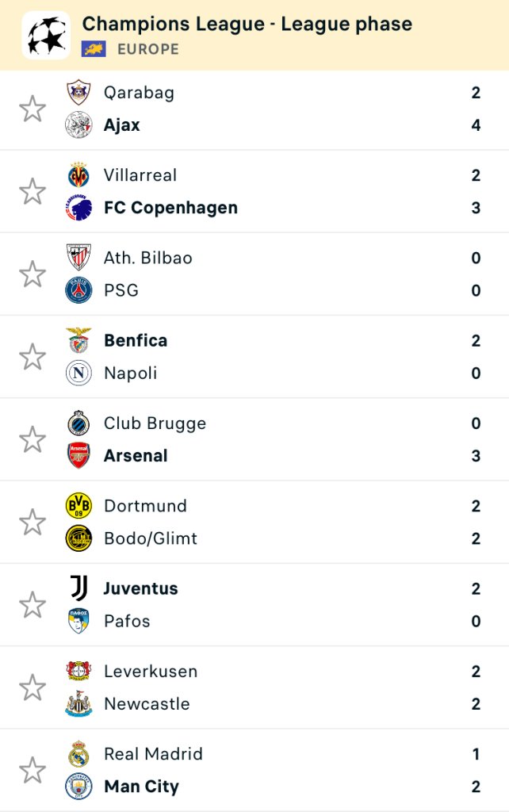Star the Real Madrid vs Man City match
The width and height of the screenshot is (509, 812).
(32, 770)
